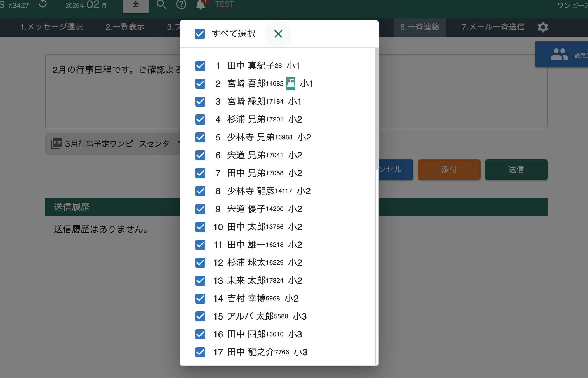Open the 全 class selector dropdown
This screenshot has height=378, width=588.
coord(136,5)
